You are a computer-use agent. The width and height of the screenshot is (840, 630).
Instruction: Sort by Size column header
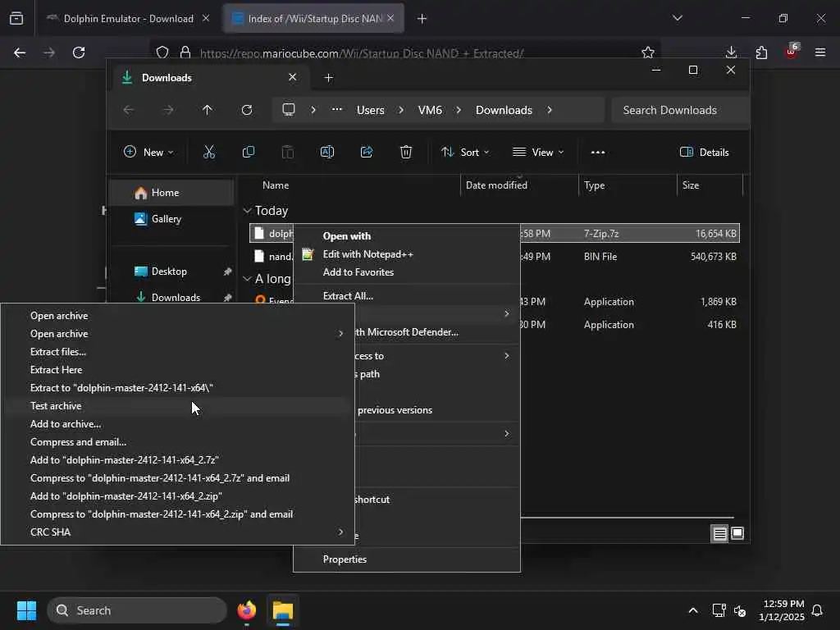point(691,185)
